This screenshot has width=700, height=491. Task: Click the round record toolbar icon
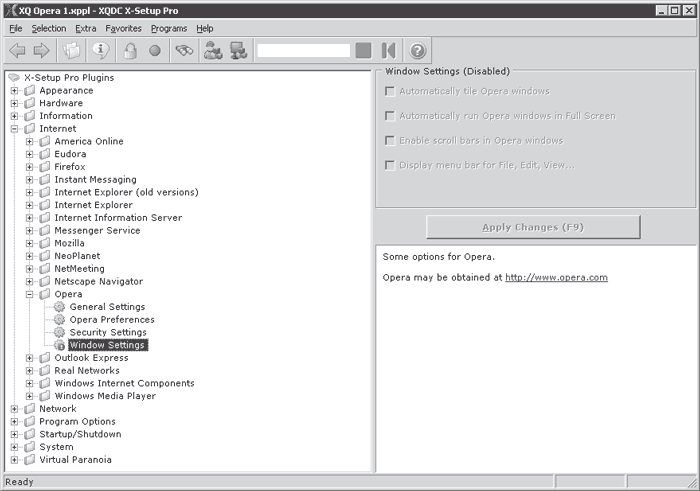point(154,50)
